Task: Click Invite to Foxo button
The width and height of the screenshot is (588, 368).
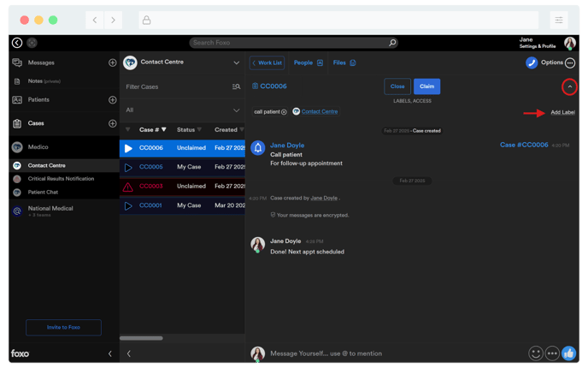Action: (x=63, y=328)
